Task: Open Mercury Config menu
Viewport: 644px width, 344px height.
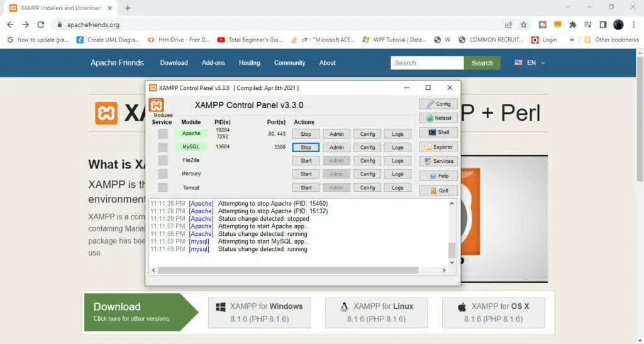Action: [x=367, y=174]
